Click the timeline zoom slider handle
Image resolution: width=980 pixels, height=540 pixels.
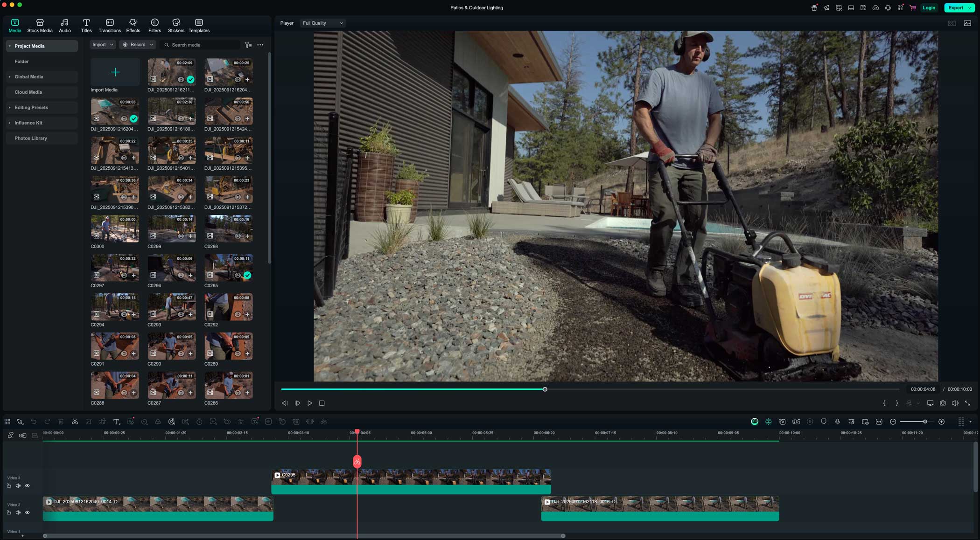[x=925, y=422]
